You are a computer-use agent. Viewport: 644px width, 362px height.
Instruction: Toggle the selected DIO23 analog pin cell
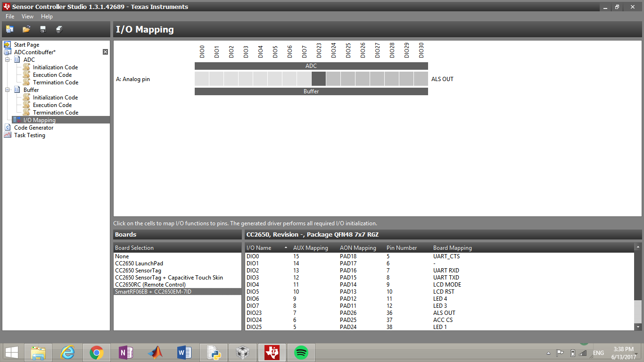click(319, 79)
